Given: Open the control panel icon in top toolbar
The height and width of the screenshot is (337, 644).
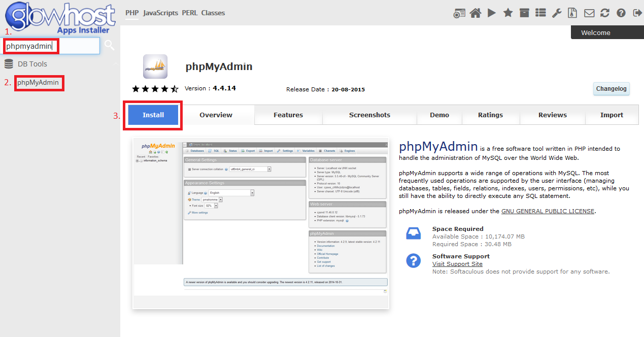Looking at the screenshot, I should [459, 13].
